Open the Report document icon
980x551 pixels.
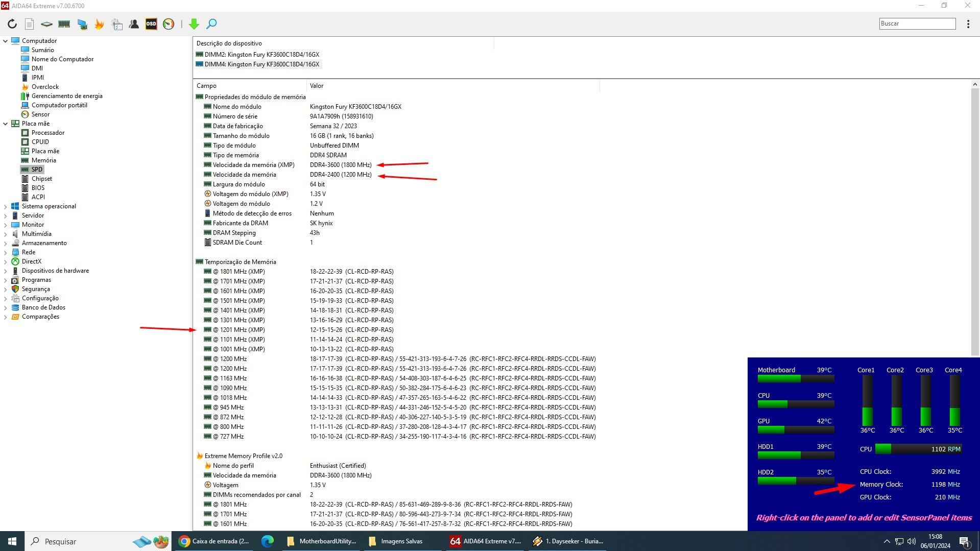point(29,24)
